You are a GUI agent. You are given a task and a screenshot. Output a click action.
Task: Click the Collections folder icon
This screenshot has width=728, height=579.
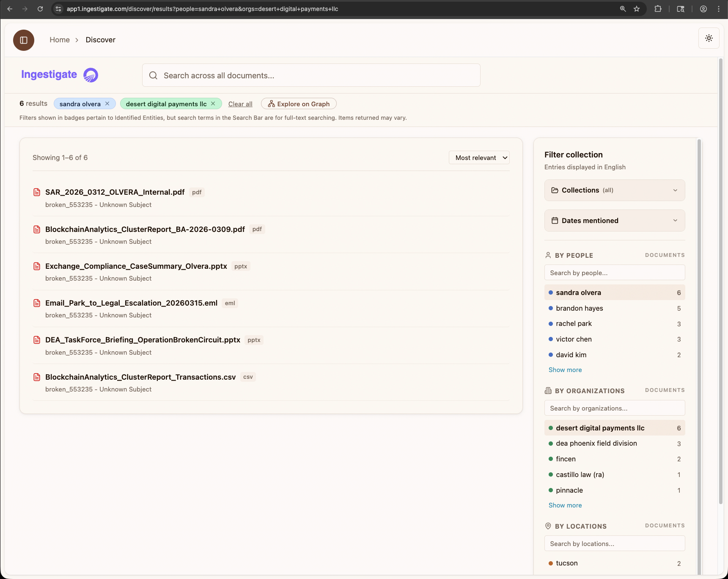coord(555,190)
